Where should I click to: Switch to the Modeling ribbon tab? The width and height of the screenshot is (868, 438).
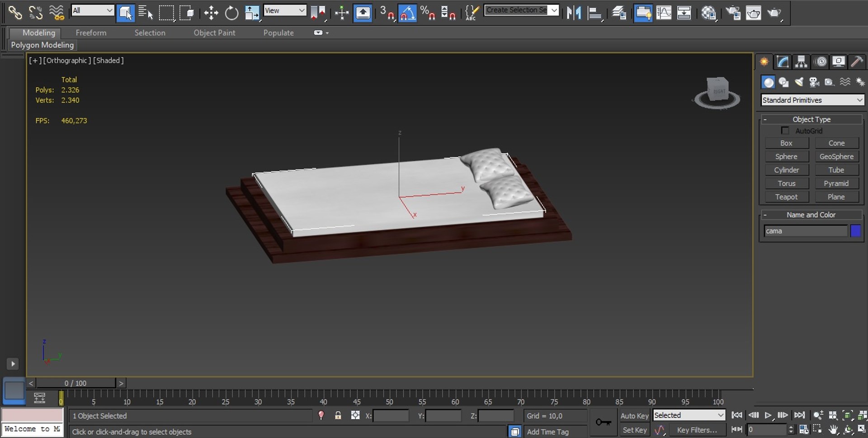[x=39, y=33]
